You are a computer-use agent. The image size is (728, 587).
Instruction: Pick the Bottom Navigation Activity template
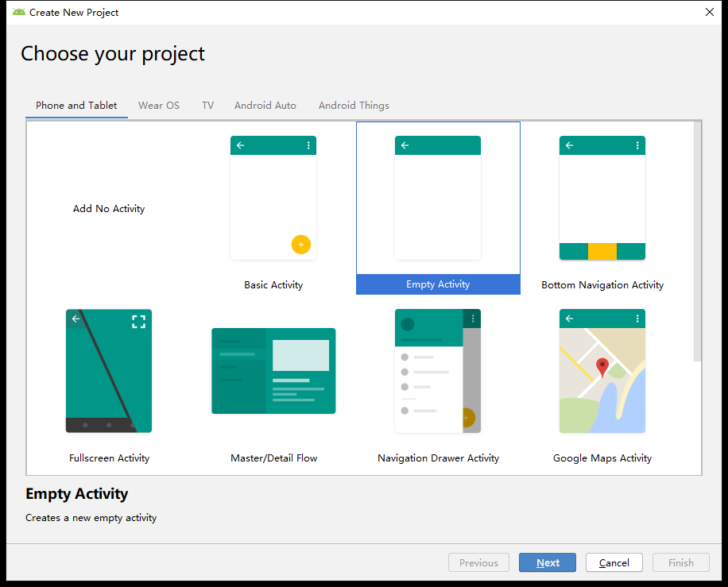[x=602, y=199]
